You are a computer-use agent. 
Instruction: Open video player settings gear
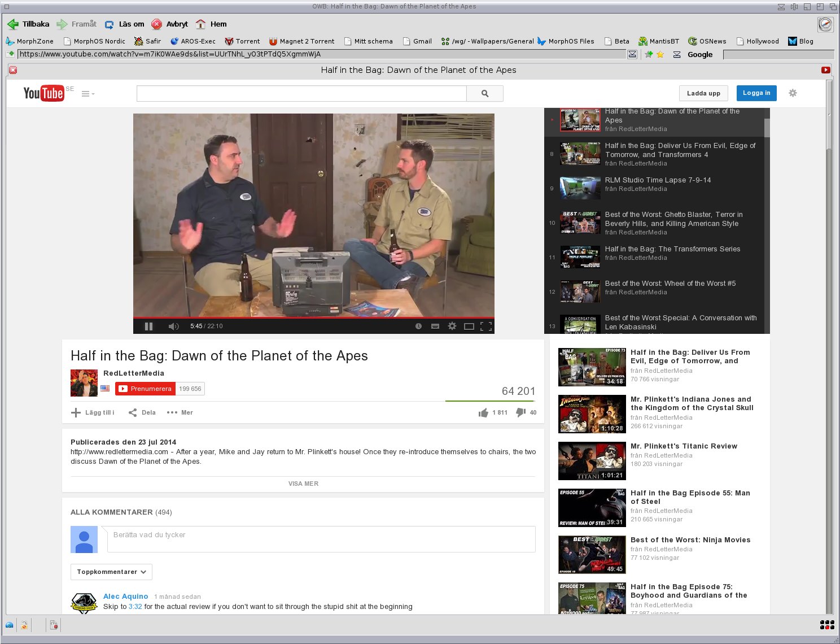tap(452, 326)
